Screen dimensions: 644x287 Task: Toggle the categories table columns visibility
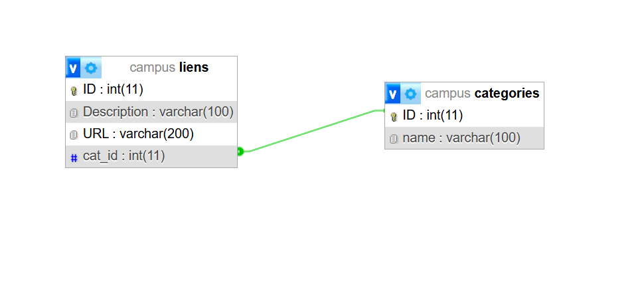(x=393, y=94)
